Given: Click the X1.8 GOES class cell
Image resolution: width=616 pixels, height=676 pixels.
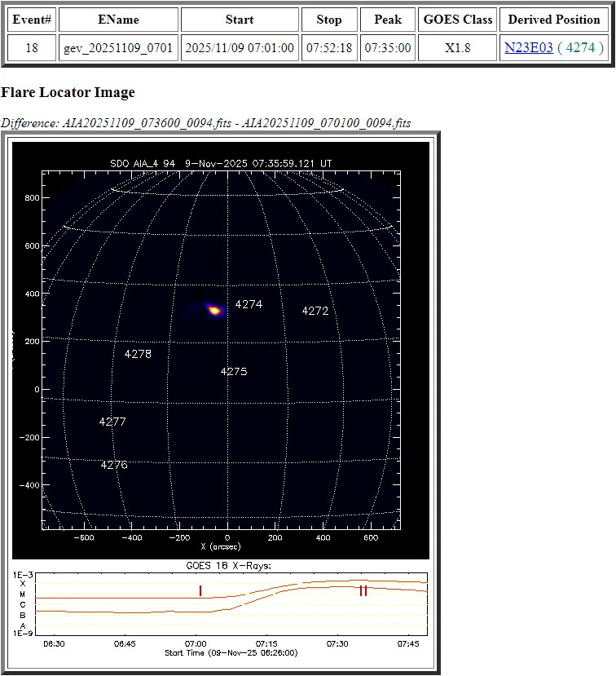Looking at the screenshot, I should pos(457,48).
